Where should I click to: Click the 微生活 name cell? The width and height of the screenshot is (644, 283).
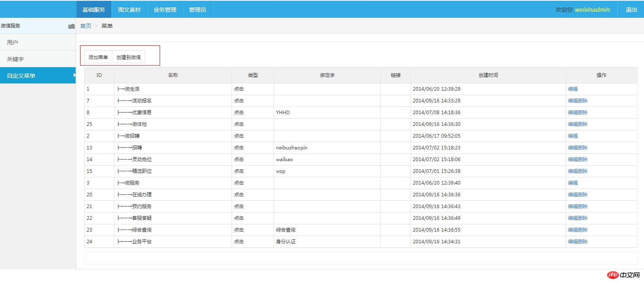pos(173,89)
